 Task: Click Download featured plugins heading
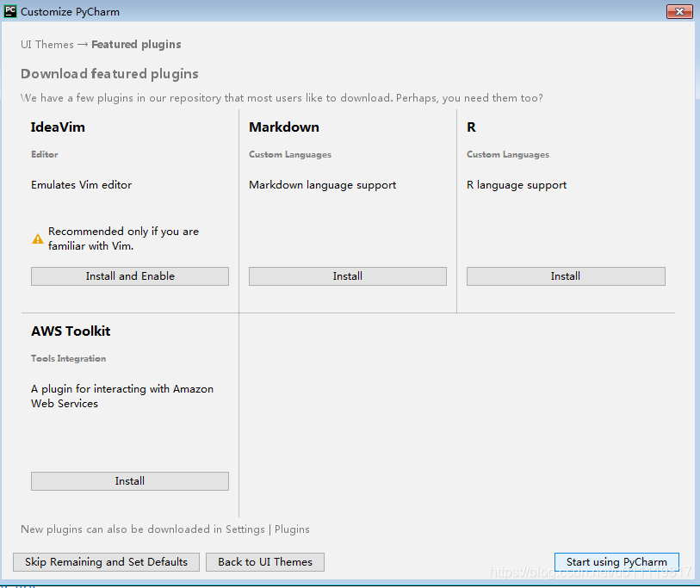109,74
